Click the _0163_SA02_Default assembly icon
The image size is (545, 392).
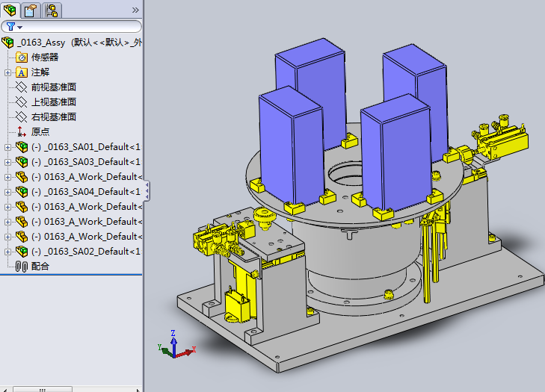pyautogui.click(x=22, y=252)
